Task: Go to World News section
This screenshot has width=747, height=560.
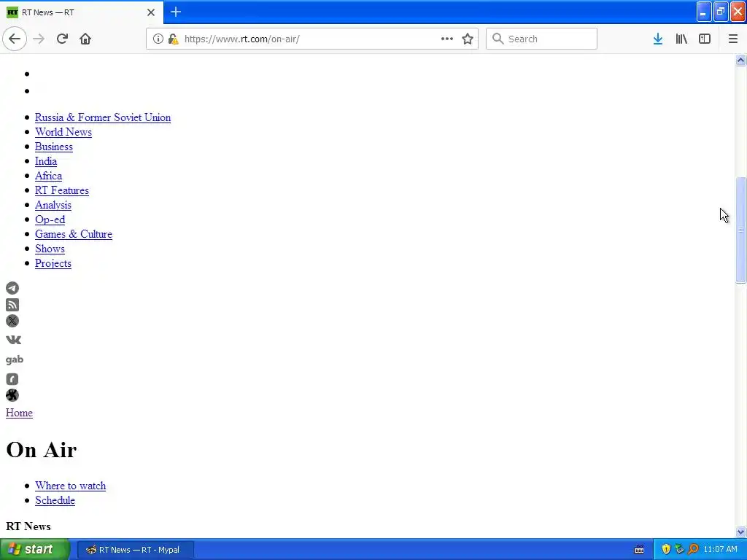Action: [63, 132]
